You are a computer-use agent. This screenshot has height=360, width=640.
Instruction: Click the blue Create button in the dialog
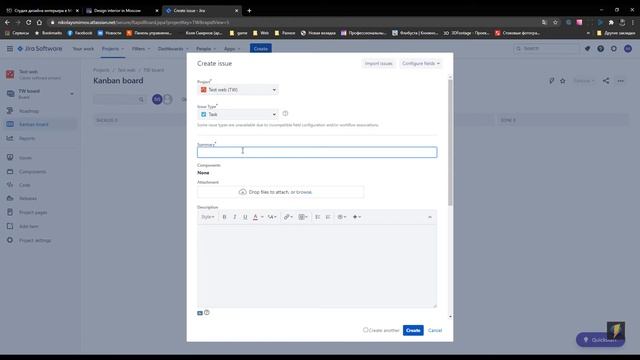coord(413,330)
